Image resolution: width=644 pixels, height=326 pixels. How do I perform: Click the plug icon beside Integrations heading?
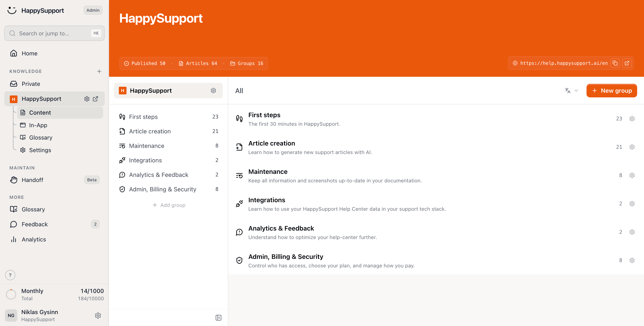(239, 204)
